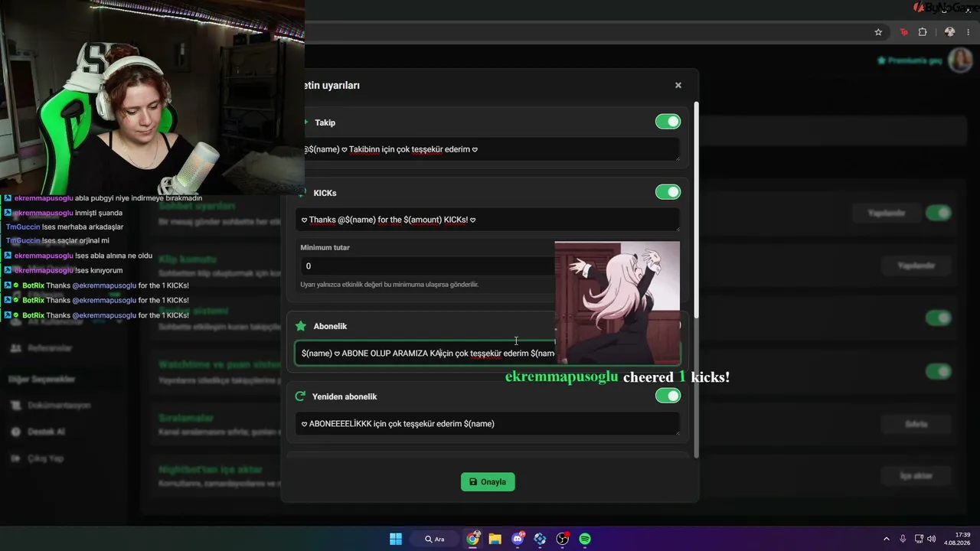This screenshot has width=980, height=551.
Task: Edit the KICKs thanks message field
Action: pos(488,220)
